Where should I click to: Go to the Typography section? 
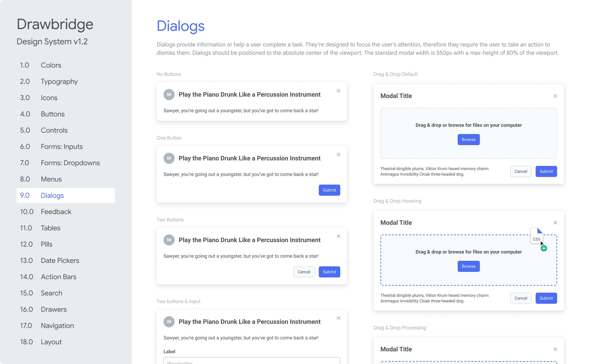click(x=59, y=82)
